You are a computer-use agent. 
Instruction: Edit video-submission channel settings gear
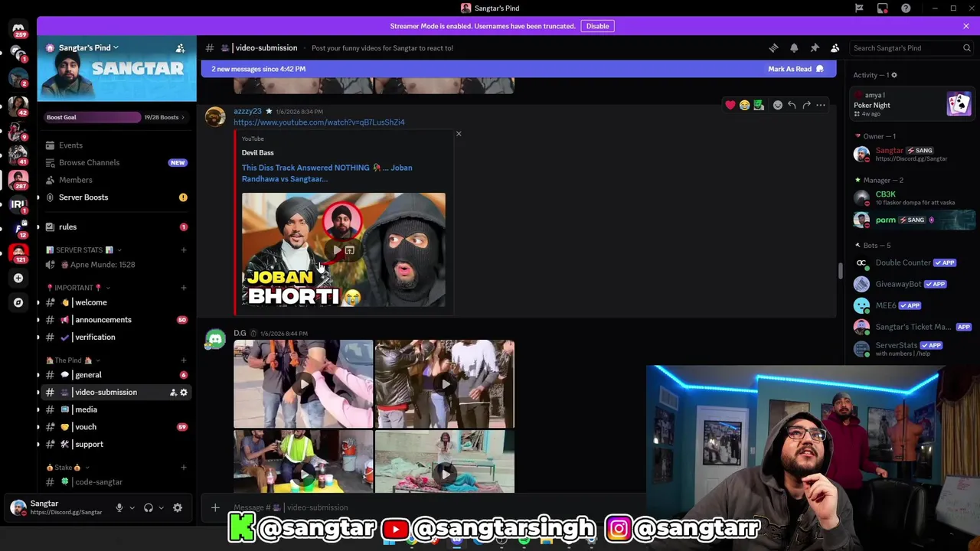(184, 393)
